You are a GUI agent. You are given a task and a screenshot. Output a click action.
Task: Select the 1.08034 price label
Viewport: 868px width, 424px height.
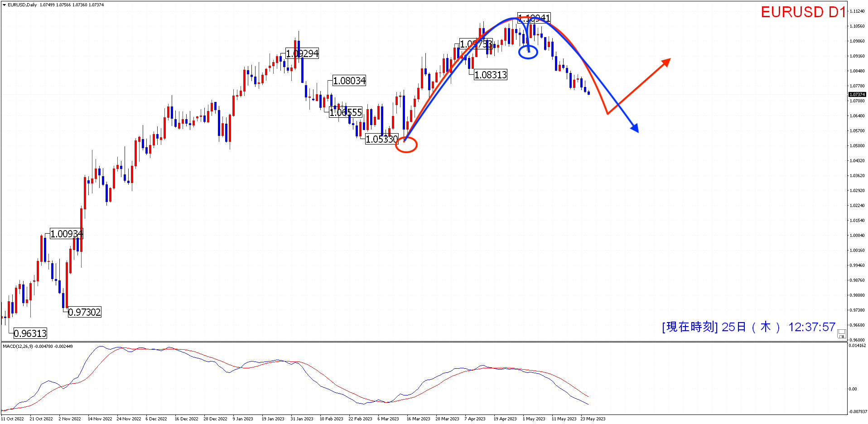coord(349,81)
